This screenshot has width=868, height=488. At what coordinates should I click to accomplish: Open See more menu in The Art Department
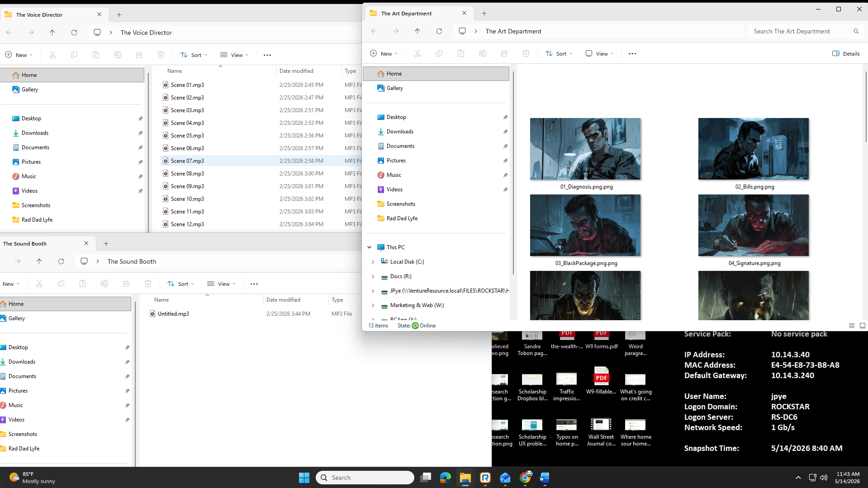(632, 53)
